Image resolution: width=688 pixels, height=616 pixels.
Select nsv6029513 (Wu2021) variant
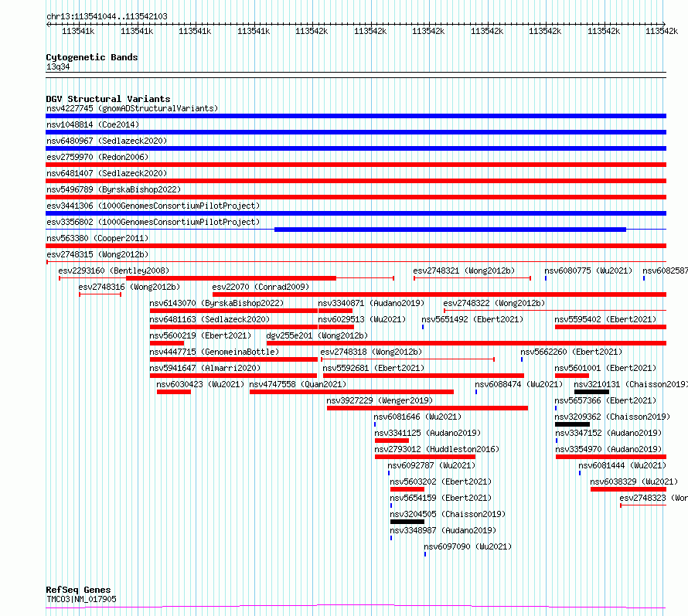362,319
